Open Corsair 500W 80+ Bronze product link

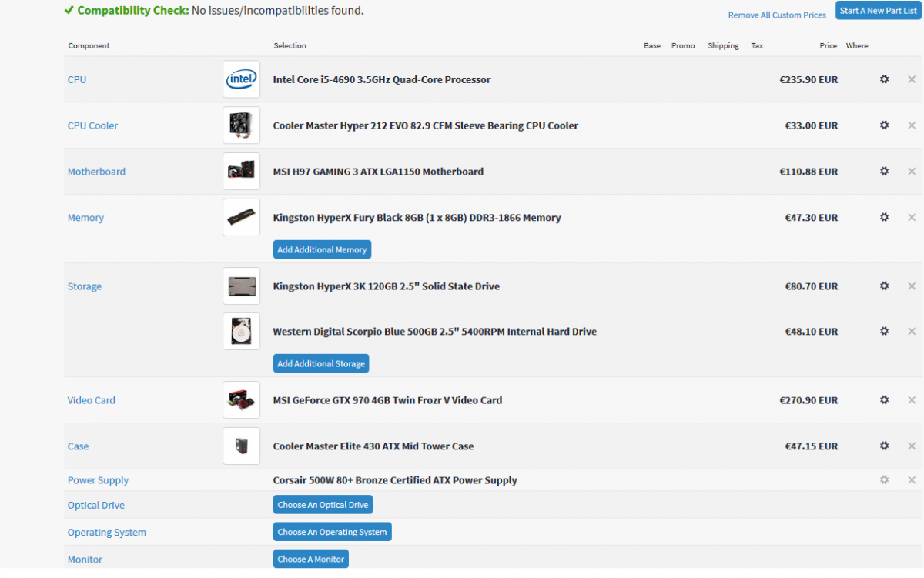click(x=395, y=480)
